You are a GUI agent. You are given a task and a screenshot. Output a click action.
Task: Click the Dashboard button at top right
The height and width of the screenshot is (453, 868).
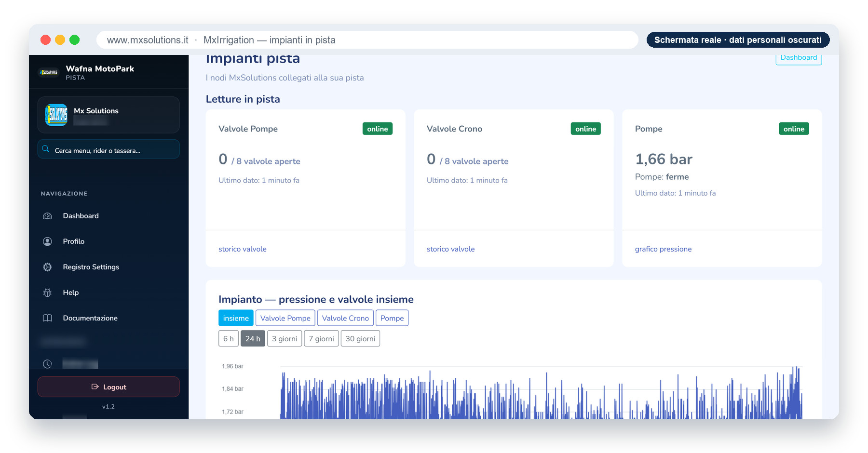click(x=799, y=58)
